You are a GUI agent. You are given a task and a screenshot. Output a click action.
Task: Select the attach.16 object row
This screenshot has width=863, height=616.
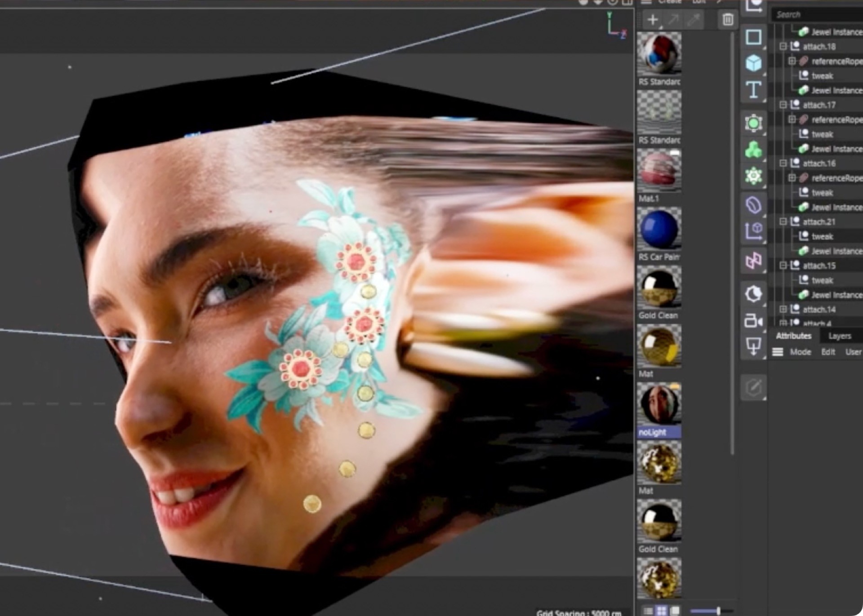(x=819, y=163)
